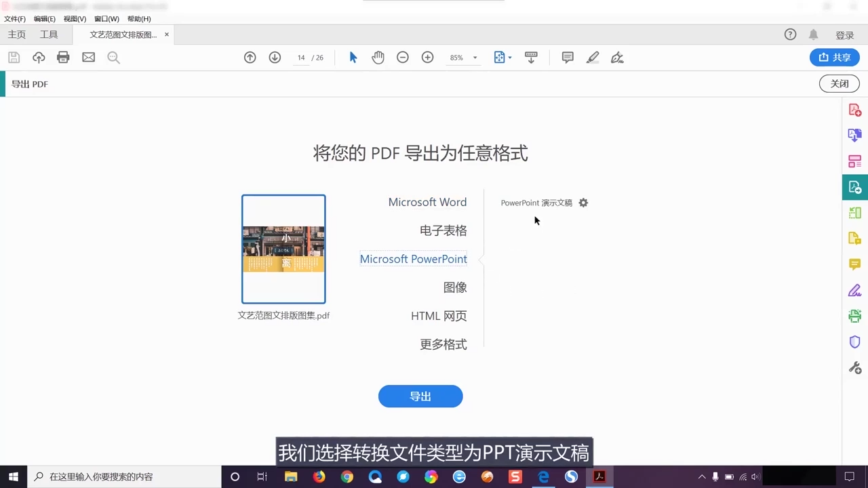Zoom out with minus icon
Screen dimensions: 868x488
[x=403, y=58]
